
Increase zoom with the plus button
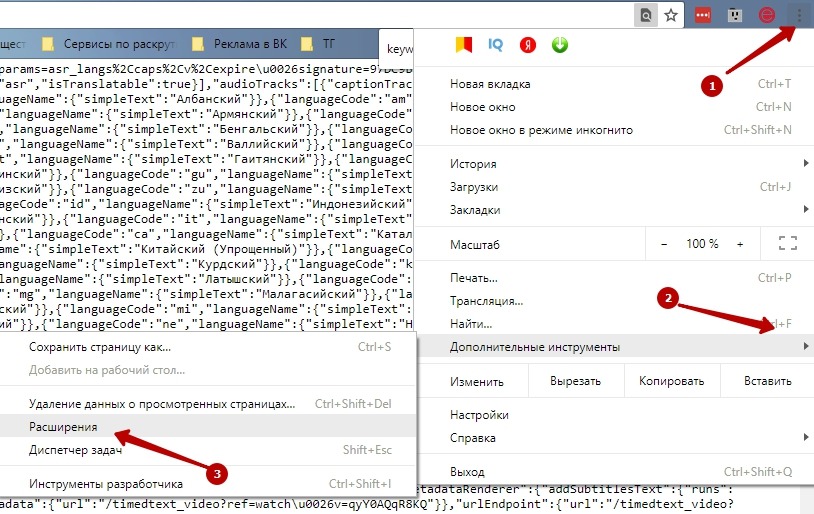(x=740, y=244)
